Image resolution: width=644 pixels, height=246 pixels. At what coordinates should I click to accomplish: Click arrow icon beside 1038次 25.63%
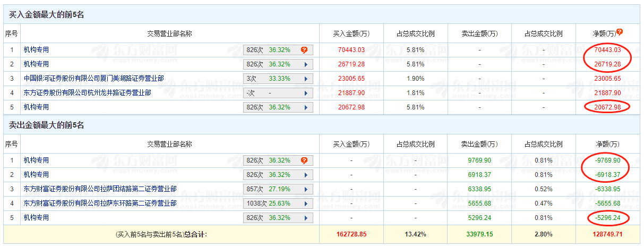click(305, 203)
